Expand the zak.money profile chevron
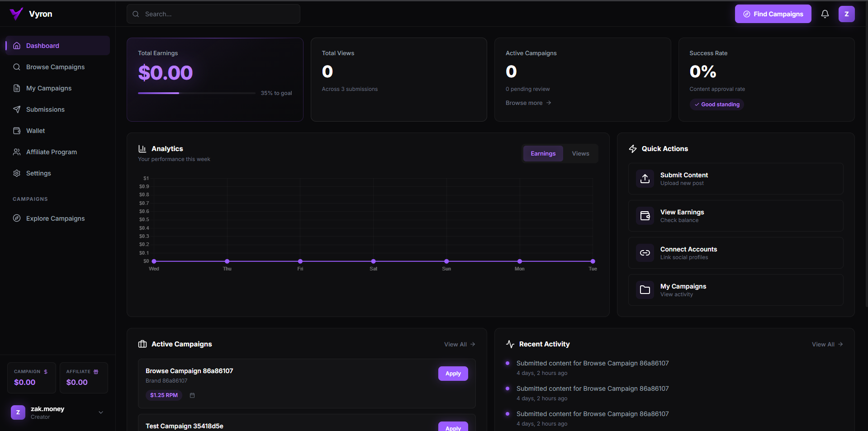The height and width of the screenshot is (431, 868). (100, 412)
